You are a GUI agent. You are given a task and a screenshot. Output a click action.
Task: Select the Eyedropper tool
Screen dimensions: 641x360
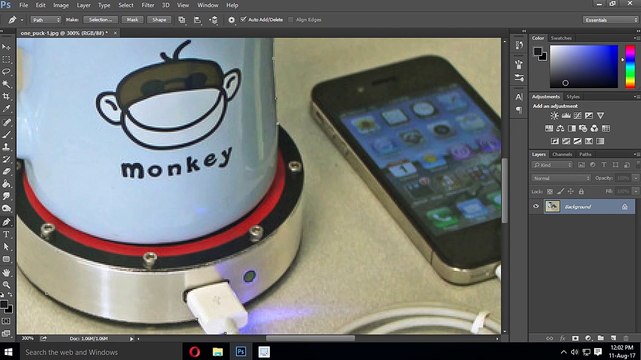click(6, 109)
